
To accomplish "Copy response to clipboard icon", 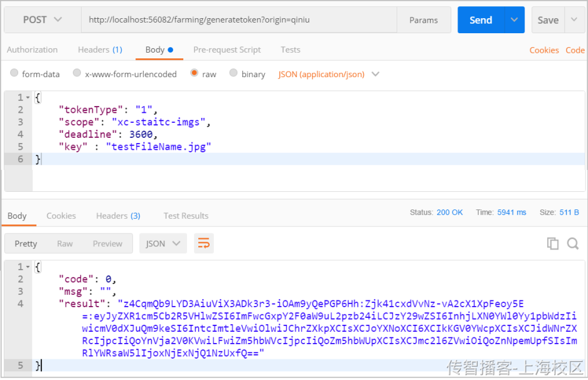I will (x=553, y=243).
